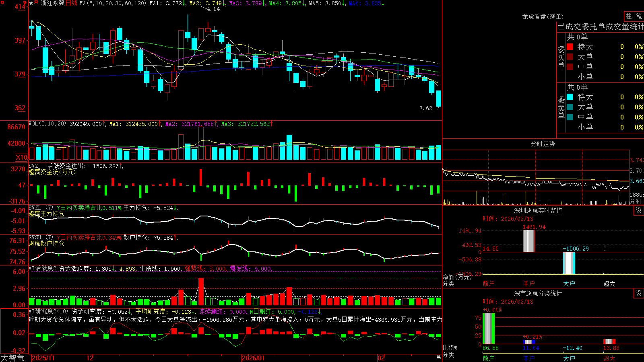Switch order view to 笔 mode
Viewport: 644px width, 362px height.
point(639,16)
